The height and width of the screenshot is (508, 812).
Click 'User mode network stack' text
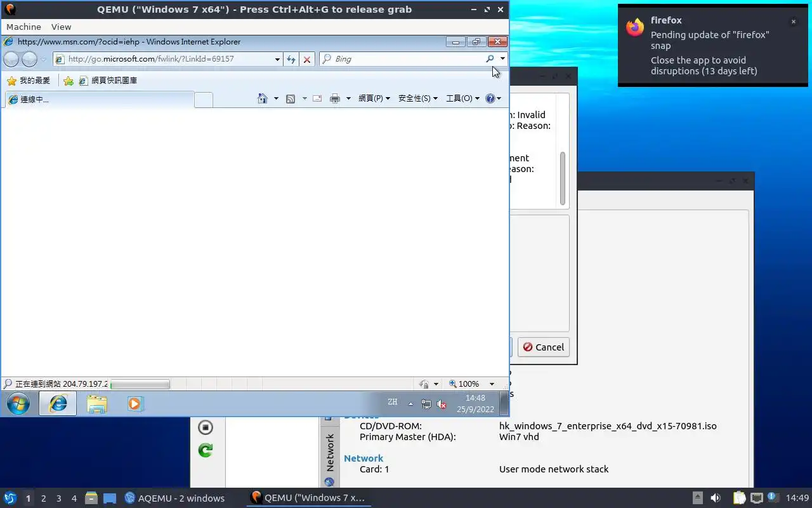point(554,469)
